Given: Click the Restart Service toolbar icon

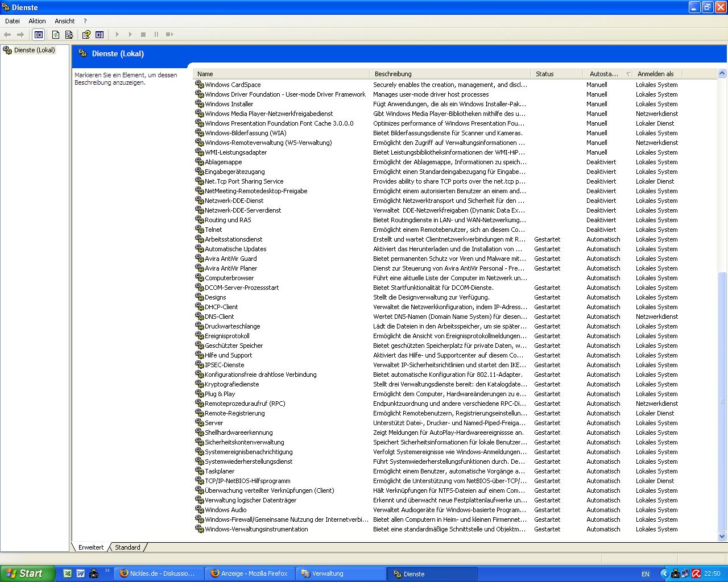Looking at the screenshot, I should pos(169,35).
